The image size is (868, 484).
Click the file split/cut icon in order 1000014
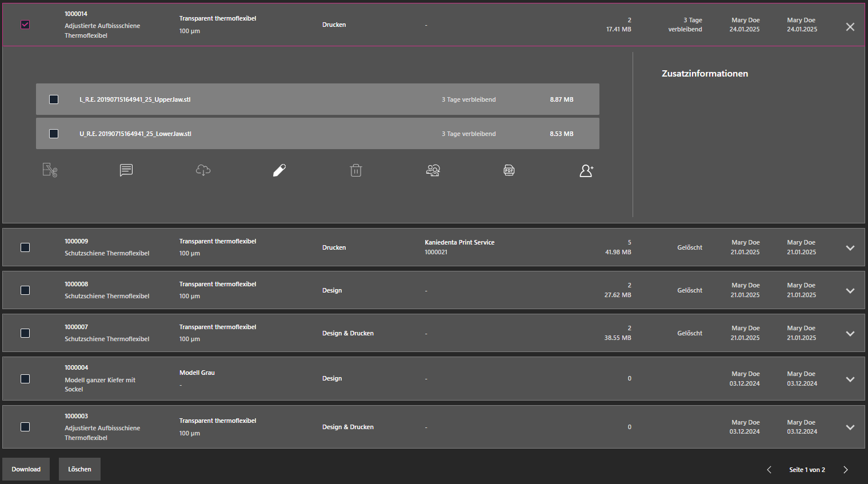tap(50, 170)
